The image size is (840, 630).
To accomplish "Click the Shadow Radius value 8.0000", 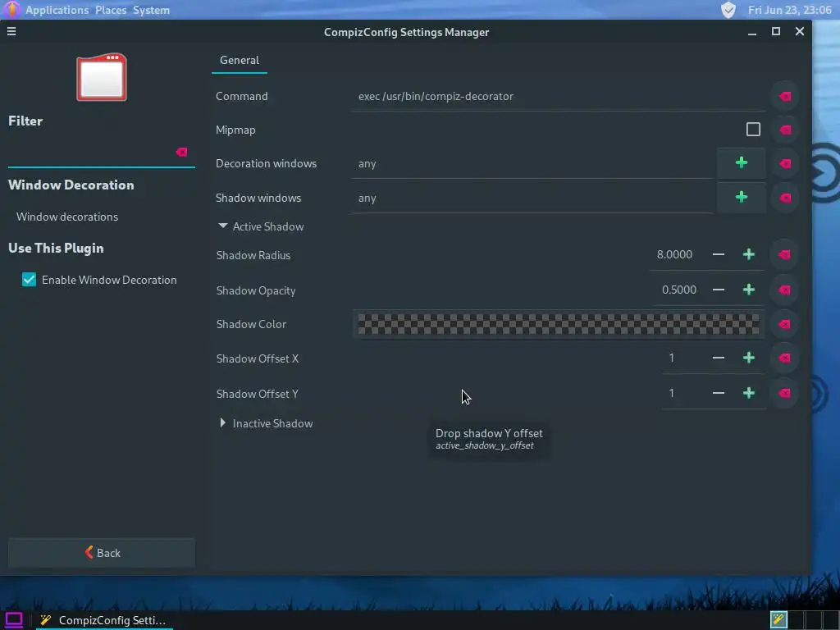I will click(674, 254).
